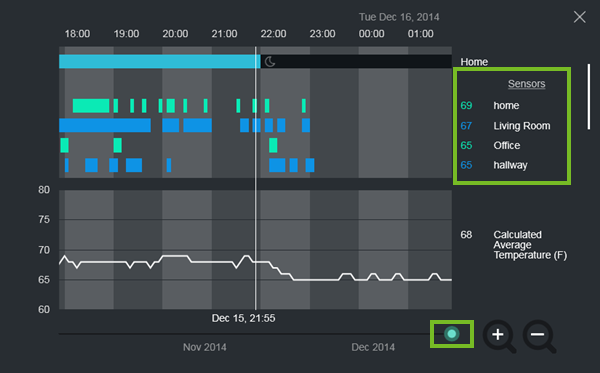Click the 01:00 time label

[x=421, y=34]
